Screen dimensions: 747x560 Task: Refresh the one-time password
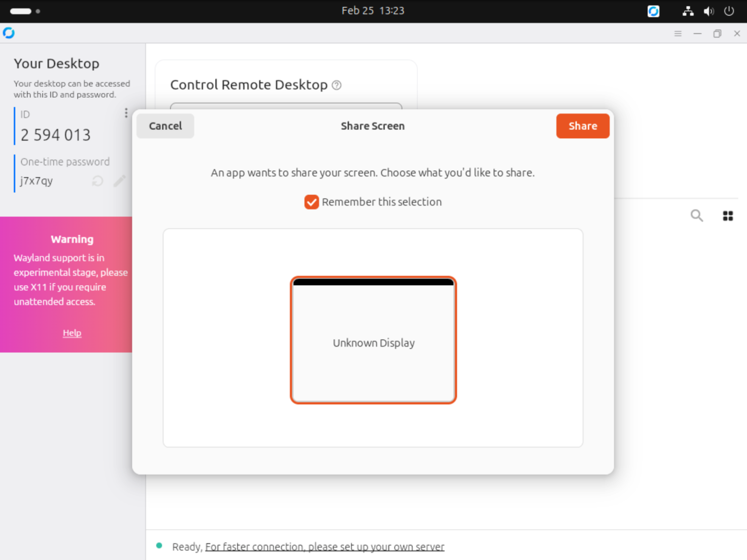pos(97,181)
